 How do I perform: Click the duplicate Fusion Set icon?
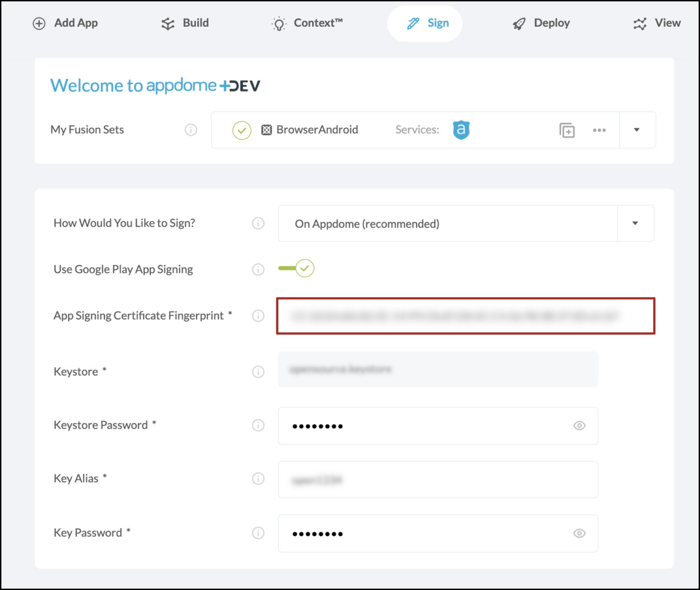click(566, 130)
